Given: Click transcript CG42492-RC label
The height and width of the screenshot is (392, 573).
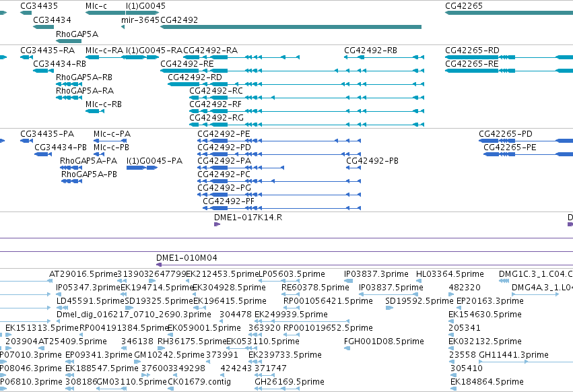Looking at the screenshot, I should [216, 91].
